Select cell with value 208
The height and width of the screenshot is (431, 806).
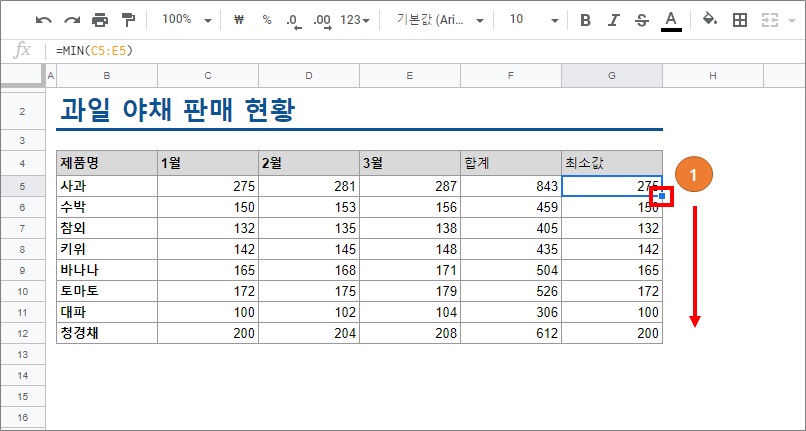click(x=410, y=333)
